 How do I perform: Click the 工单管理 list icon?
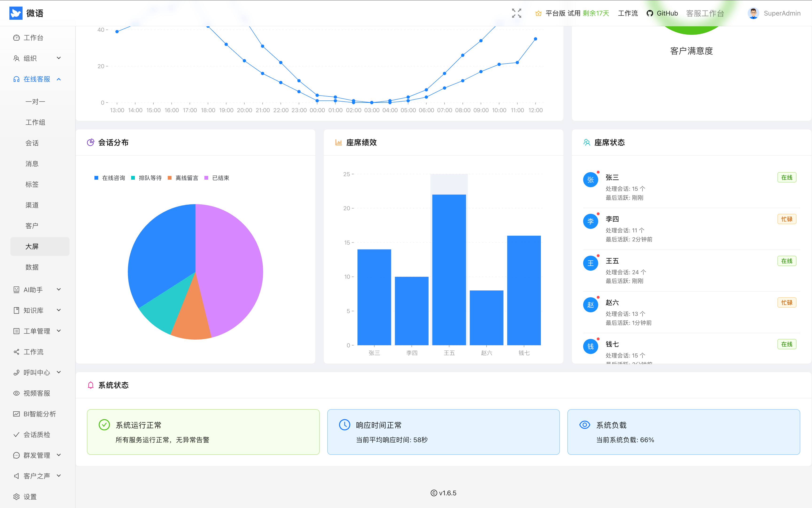click(16, 331)
